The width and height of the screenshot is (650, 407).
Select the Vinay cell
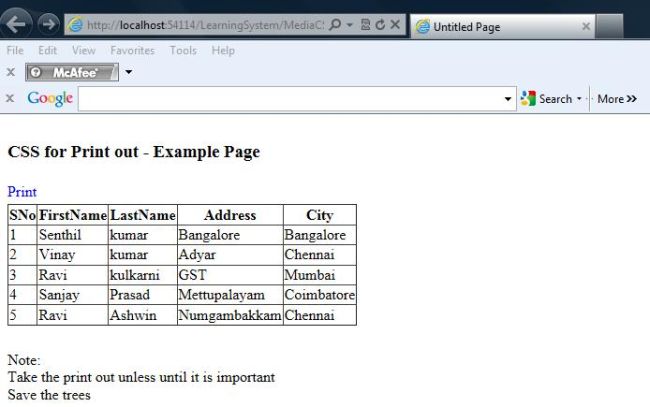[x=73, y=254]
